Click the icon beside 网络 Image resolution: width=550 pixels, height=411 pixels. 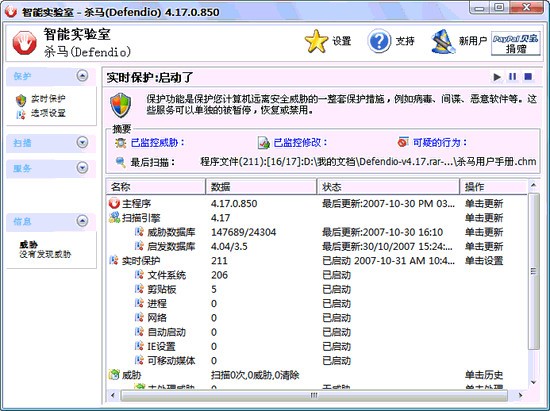(x=139, y=317)
